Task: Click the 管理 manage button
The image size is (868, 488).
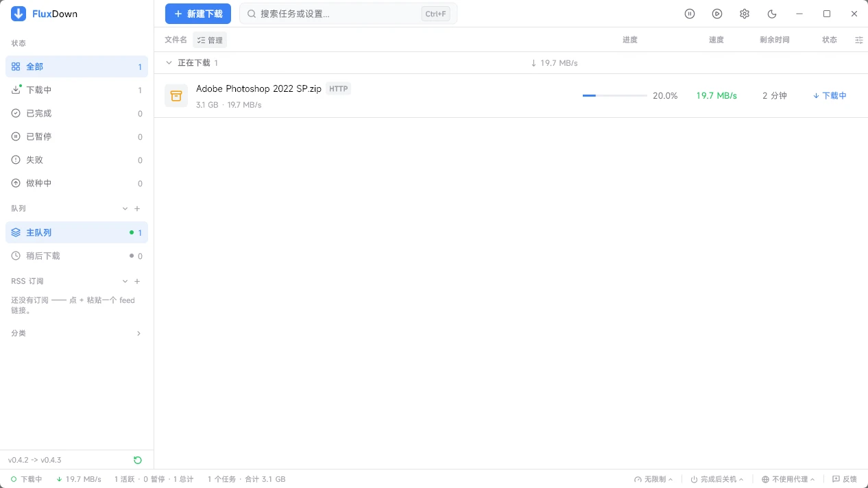Action: tap(210, 40)
